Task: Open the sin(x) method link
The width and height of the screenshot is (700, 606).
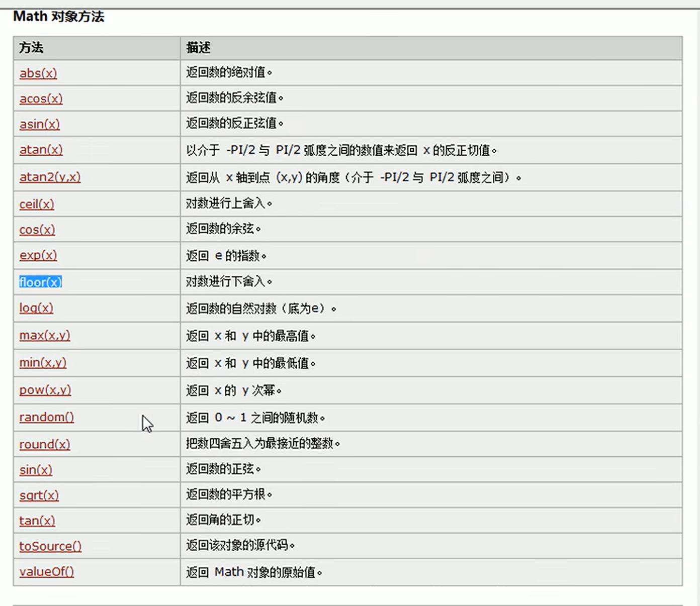Action: point(36,470)
